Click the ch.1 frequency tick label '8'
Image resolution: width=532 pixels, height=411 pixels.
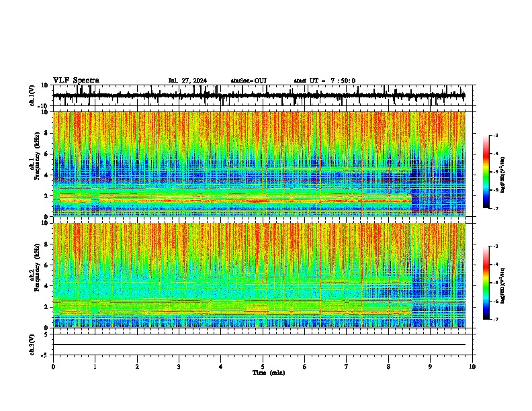tap(47, 133)
